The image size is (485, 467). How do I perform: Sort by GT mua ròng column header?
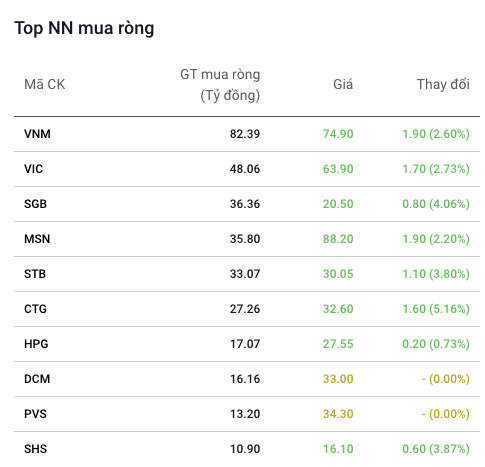coord(220,85)
